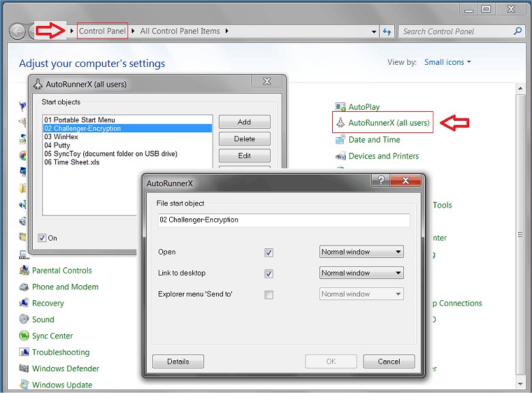532x393 pixels.
Task: Select '02 Challenger-Encryption' in Start objects list
Action: click(x=128, y=128)
